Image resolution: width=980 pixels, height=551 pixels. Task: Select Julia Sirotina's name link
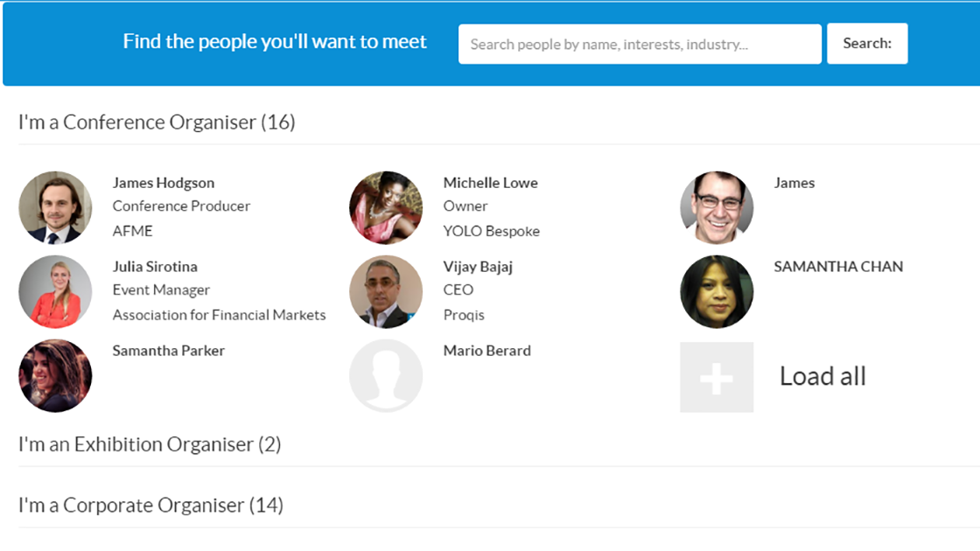click(155, 266)
